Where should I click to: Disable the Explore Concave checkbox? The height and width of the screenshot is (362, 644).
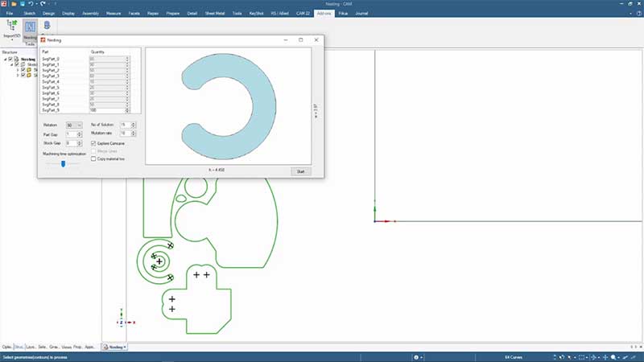[93, 142]
